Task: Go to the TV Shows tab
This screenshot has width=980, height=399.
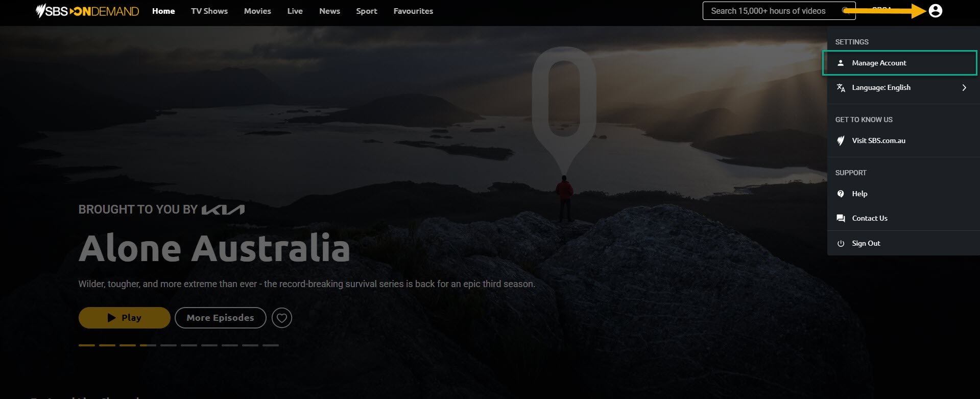Action: point(209,11)
